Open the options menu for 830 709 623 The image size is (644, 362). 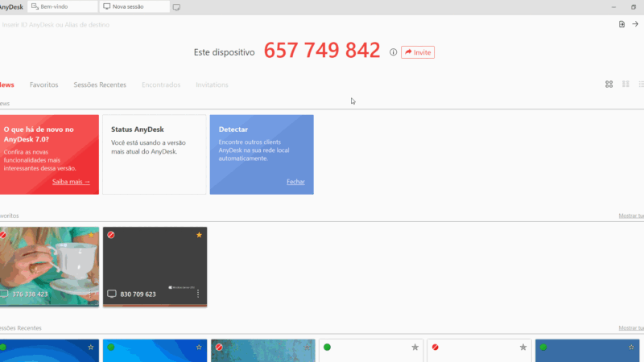[x=198, y=294]
